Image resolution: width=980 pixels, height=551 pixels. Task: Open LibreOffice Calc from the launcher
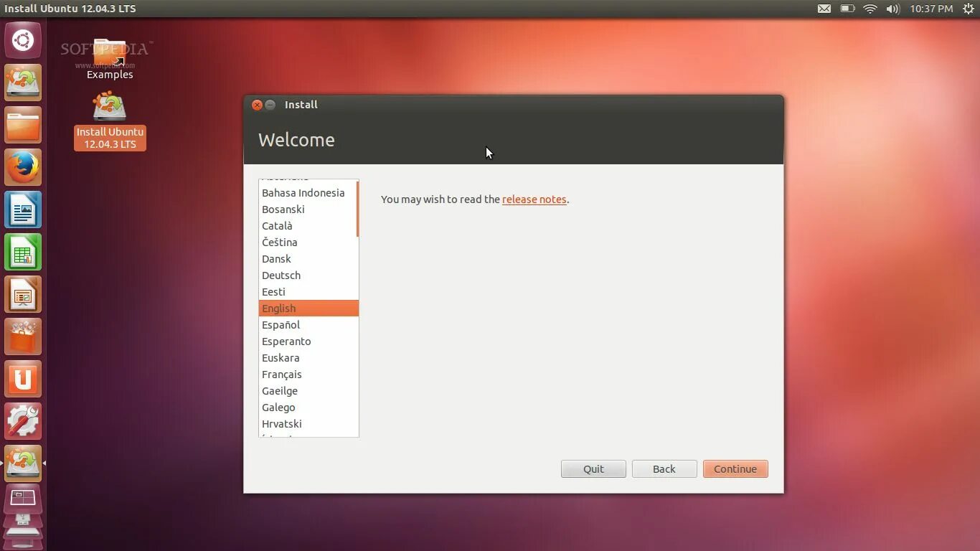[23, 252]
